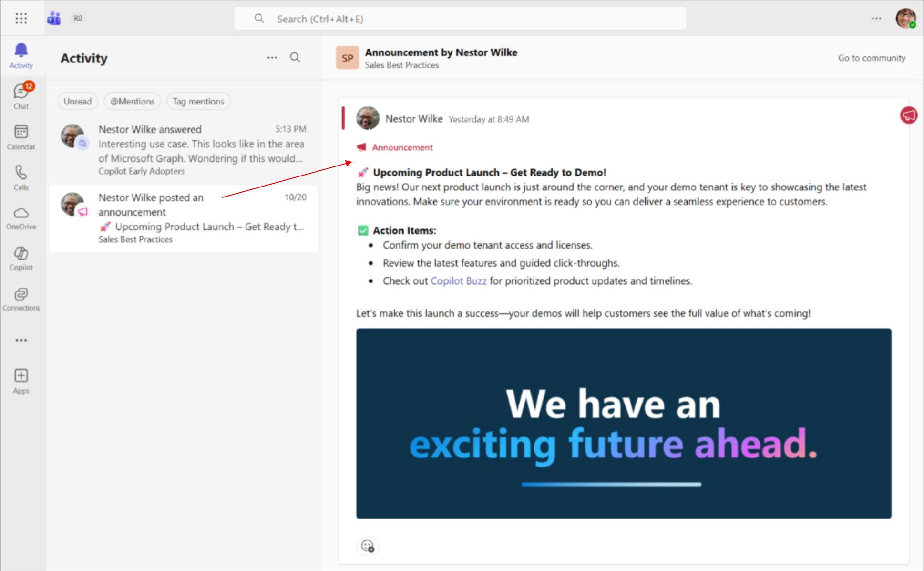Toggle the Unread filter
Image resolution: width=924 pixels, height=571 pixels.
[x=77, y=101]
